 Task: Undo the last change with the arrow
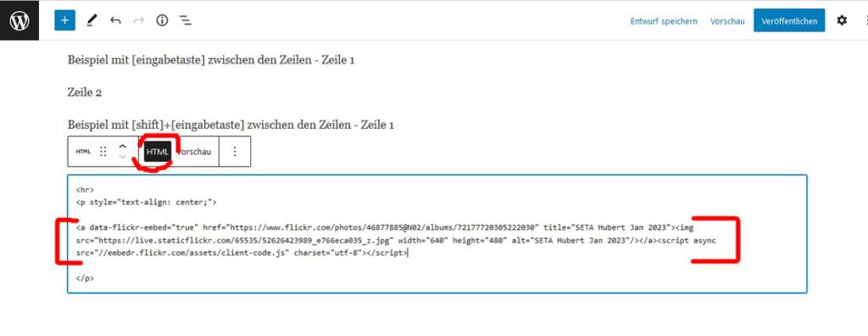(115, 20)
